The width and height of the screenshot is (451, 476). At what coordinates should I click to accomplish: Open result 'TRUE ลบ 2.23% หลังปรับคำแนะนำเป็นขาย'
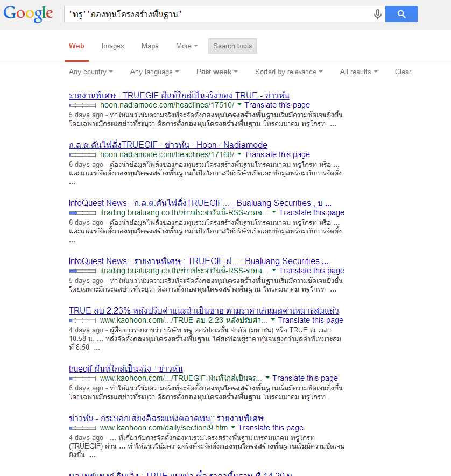click(x=203, y=310)
